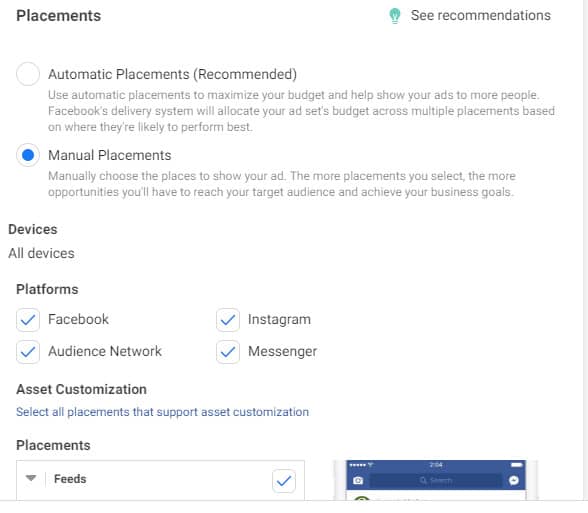Click the Manual Placements label text
Image resolution: width=588 pixels, height=513 pixels.
click(110, 155)
